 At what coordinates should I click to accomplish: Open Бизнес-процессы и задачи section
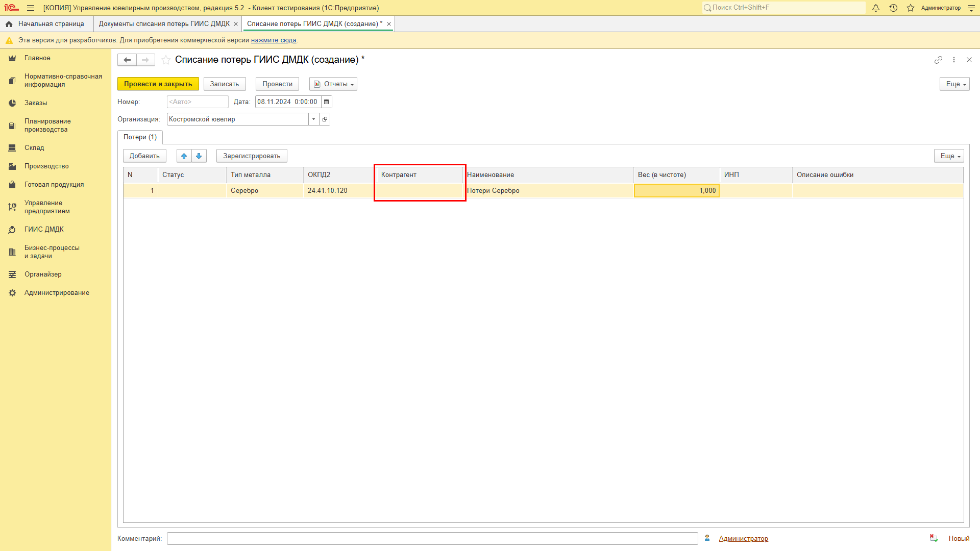[55, 252]
